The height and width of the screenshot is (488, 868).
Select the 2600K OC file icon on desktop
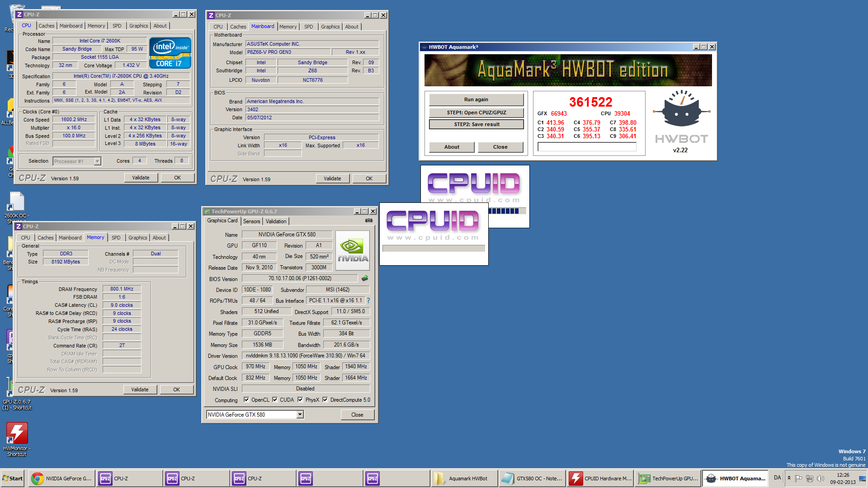[17, 207]
